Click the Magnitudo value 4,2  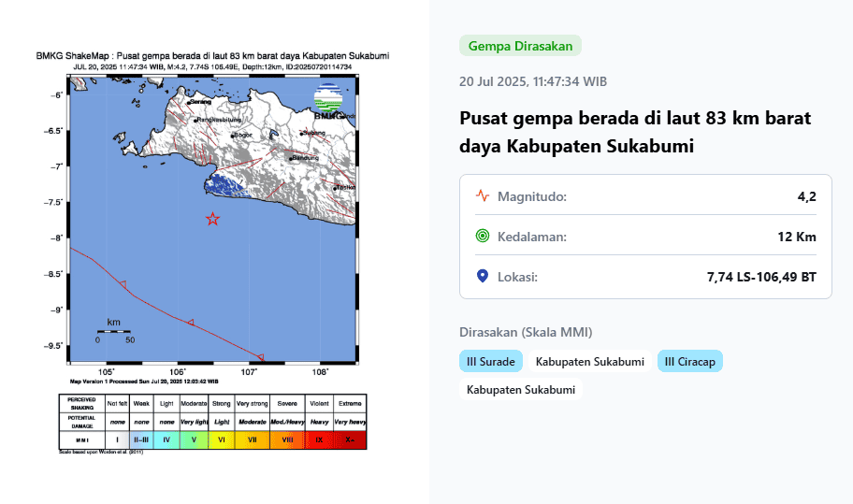[x=807, y=196]
